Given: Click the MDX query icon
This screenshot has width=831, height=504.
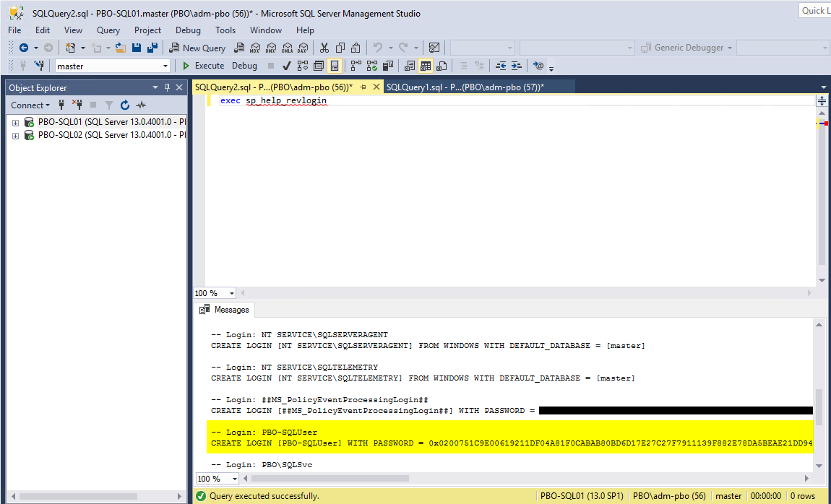Looking at the screenshot, I should click(x=256, y=48).
